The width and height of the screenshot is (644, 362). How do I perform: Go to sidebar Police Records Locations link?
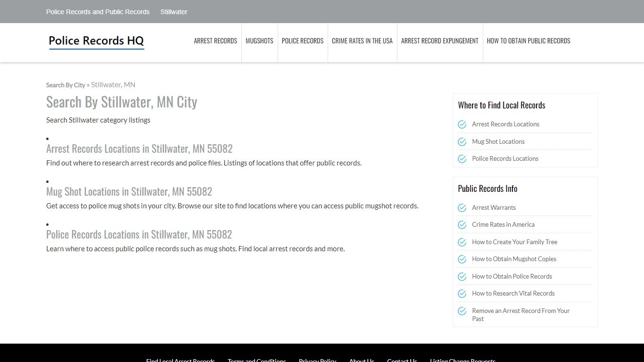(x=505, y=159)
